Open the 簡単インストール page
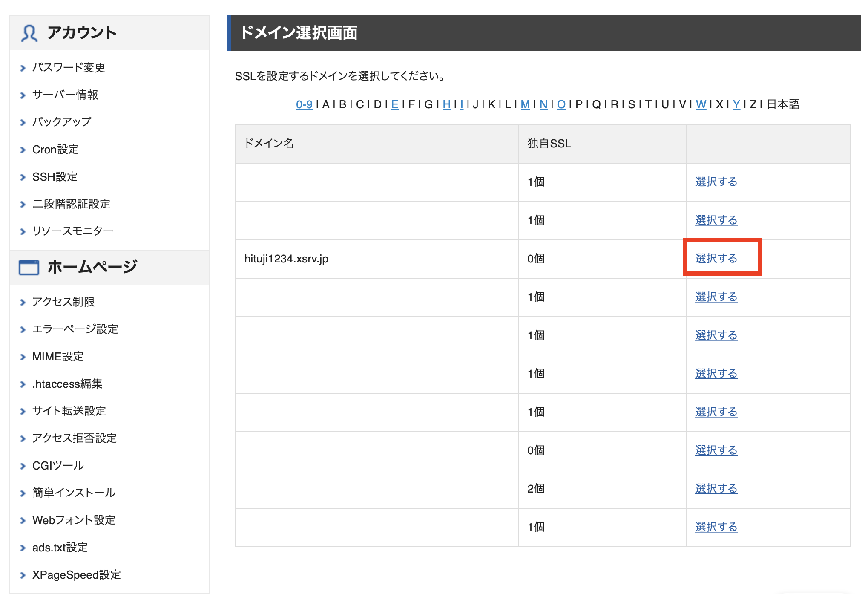The width and height of the screenshot is (868, 594). point(73,493)
